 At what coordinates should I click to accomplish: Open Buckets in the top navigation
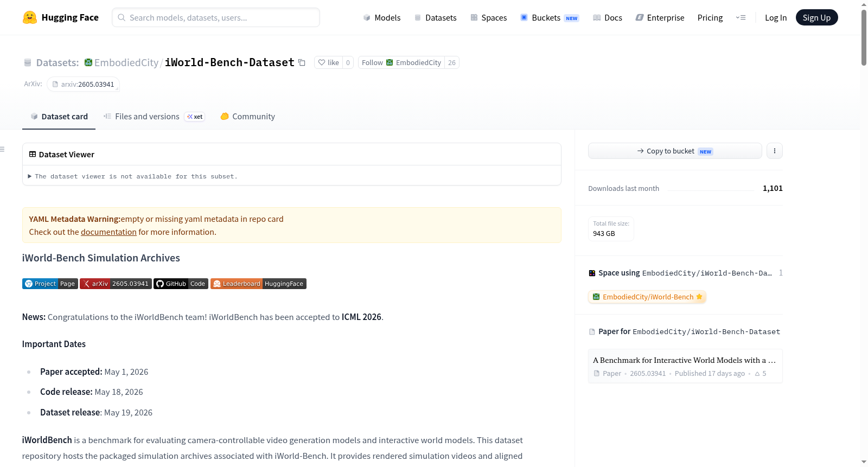pos(550,18)
